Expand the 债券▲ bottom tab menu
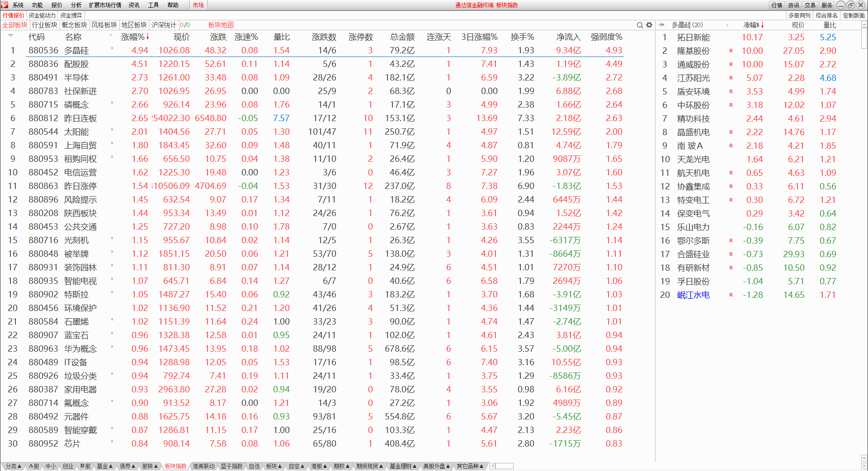This screenshot has width=868, height=471. coord(127,466)
